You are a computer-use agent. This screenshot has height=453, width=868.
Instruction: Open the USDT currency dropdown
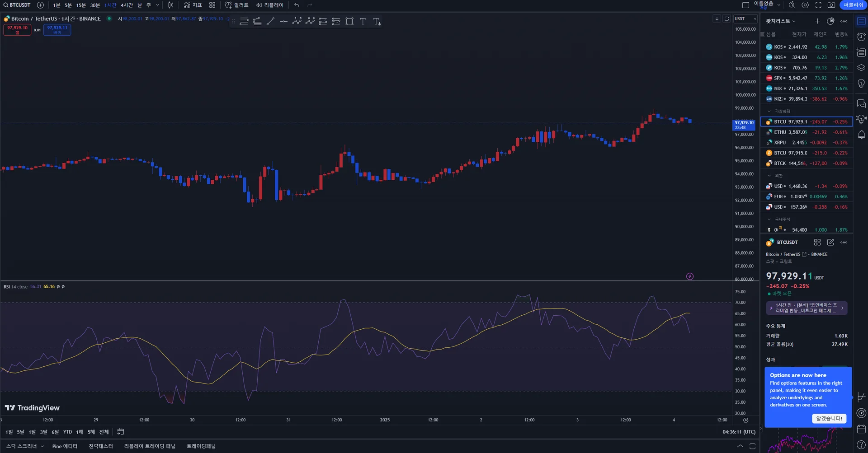coord(745,19)
